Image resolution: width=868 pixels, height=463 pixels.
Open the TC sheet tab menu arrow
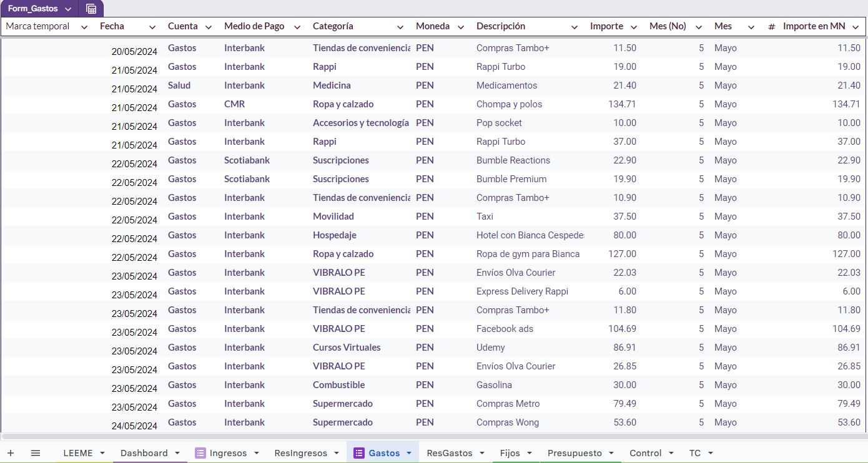(710, 453)
